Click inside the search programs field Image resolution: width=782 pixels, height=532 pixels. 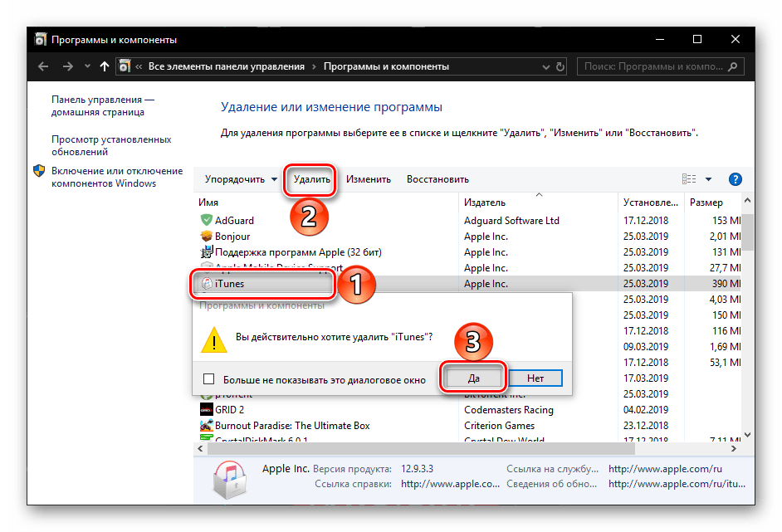coord(652,66)
